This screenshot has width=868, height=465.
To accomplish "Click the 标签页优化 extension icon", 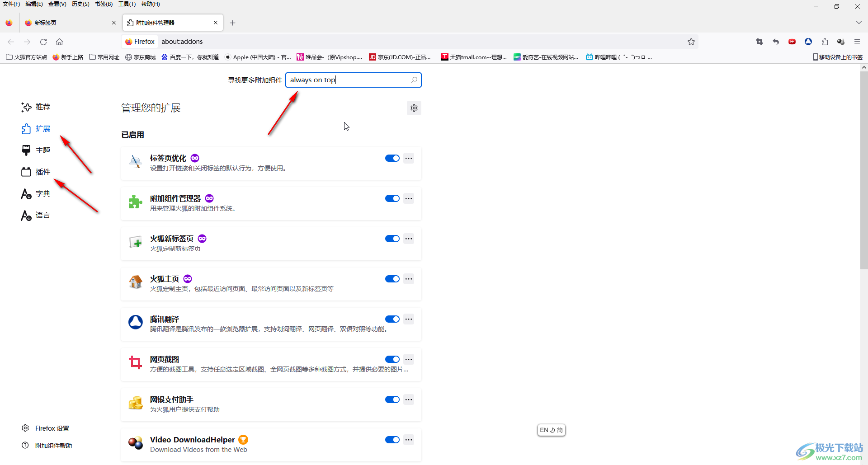I will [136, 161].
